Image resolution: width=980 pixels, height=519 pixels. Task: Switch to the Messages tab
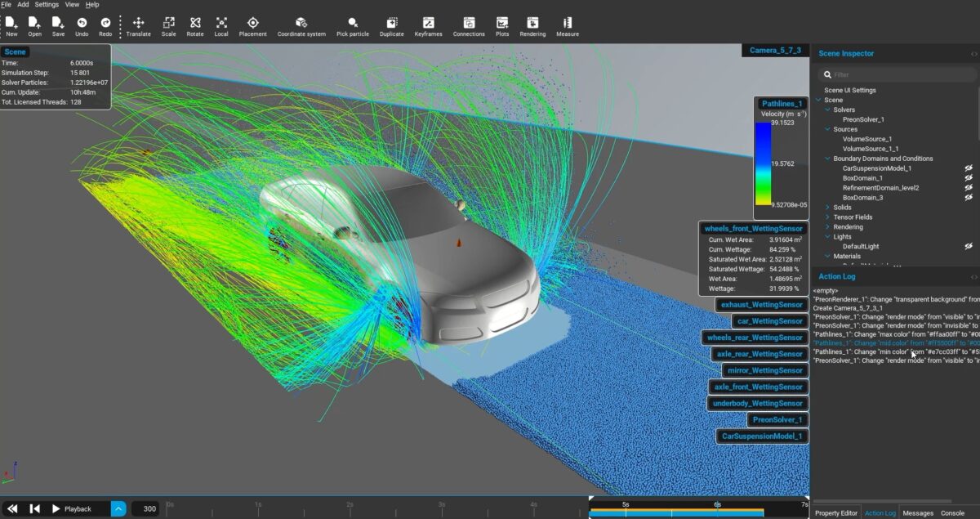tap(917, 512)
